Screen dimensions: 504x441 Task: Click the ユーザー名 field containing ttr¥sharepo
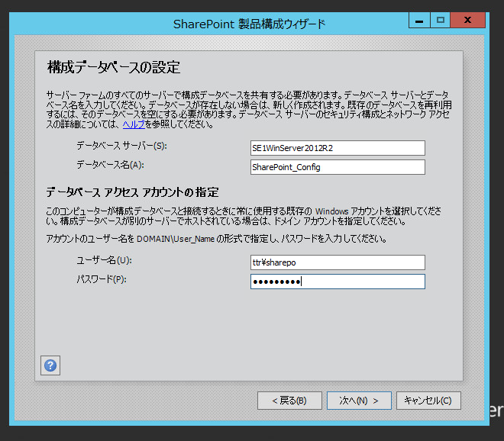(338, 262)
